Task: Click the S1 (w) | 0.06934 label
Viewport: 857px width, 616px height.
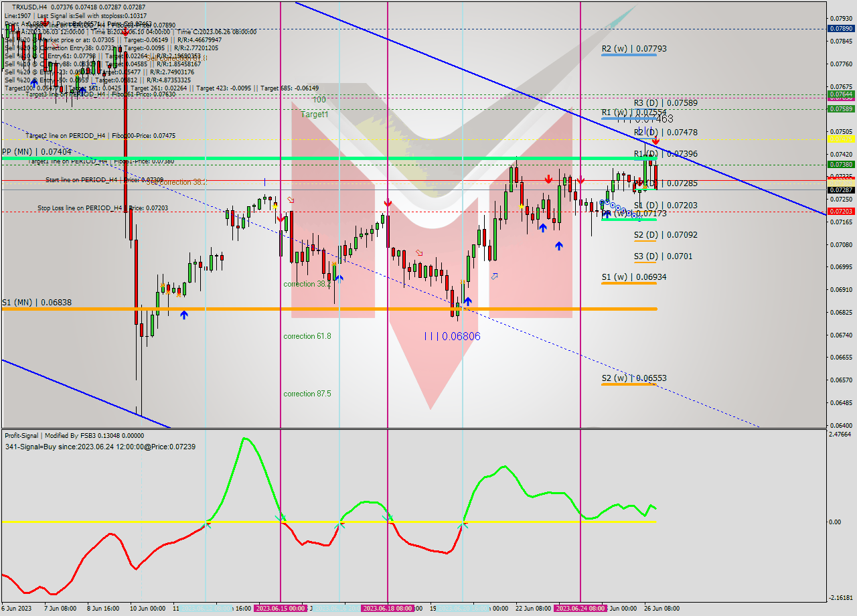Action: click(634, 277)
